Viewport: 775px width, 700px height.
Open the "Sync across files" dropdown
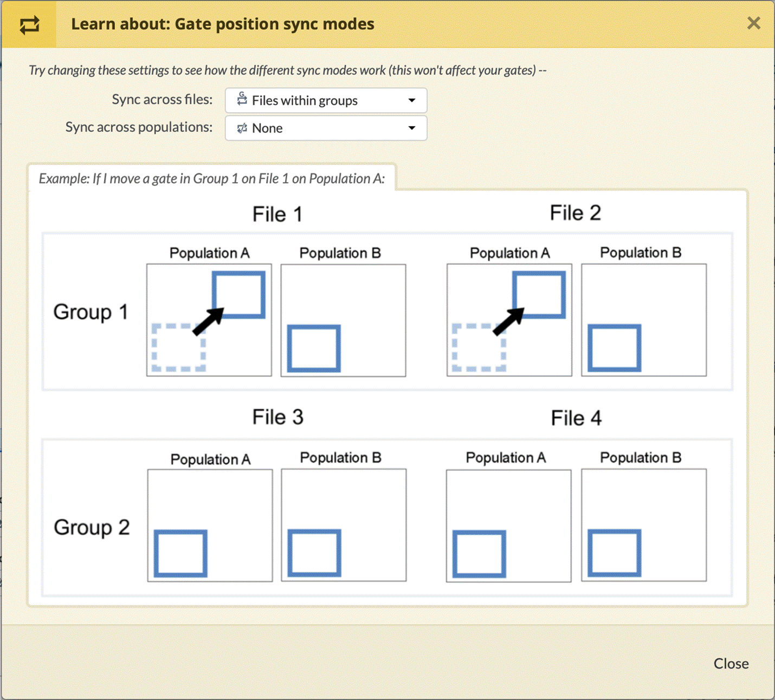[x=326, y=100]
